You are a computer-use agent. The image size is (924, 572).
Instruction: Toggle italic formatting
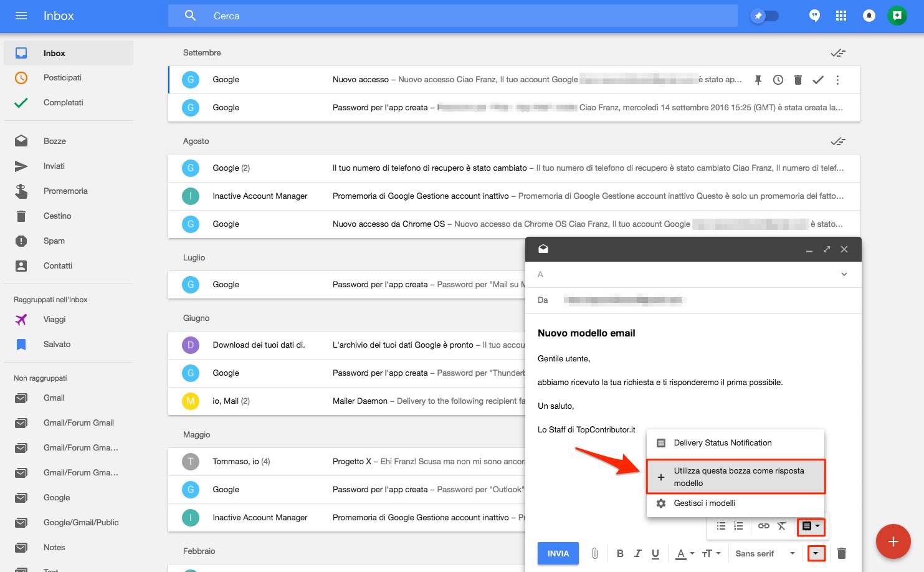[638, 553]
